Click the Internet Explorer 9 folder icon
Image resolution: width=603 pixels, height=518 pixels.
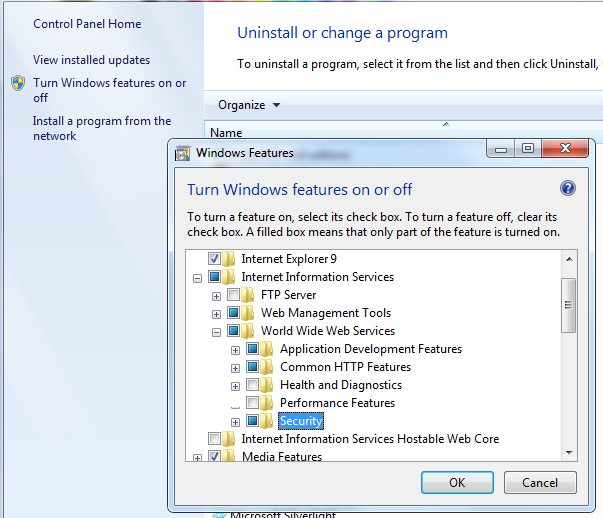(230, 259)
